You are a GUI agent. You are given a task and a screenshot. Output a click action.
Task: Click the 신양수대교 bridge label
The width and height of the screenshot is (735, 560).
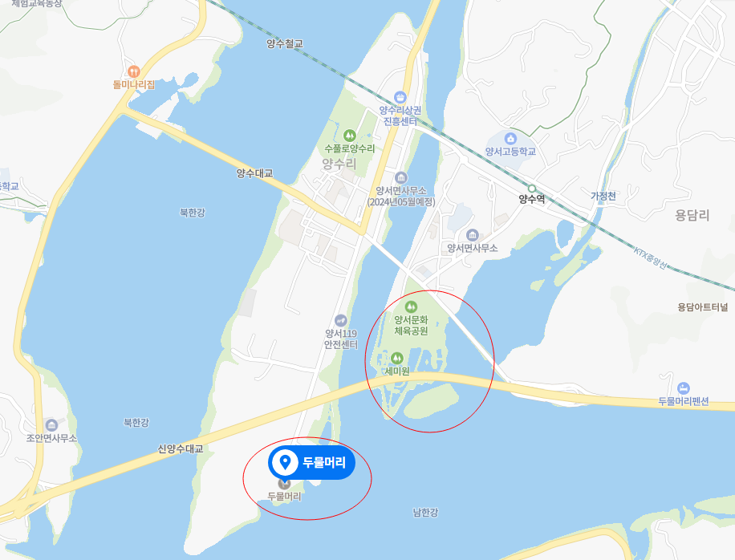[181, 449]
